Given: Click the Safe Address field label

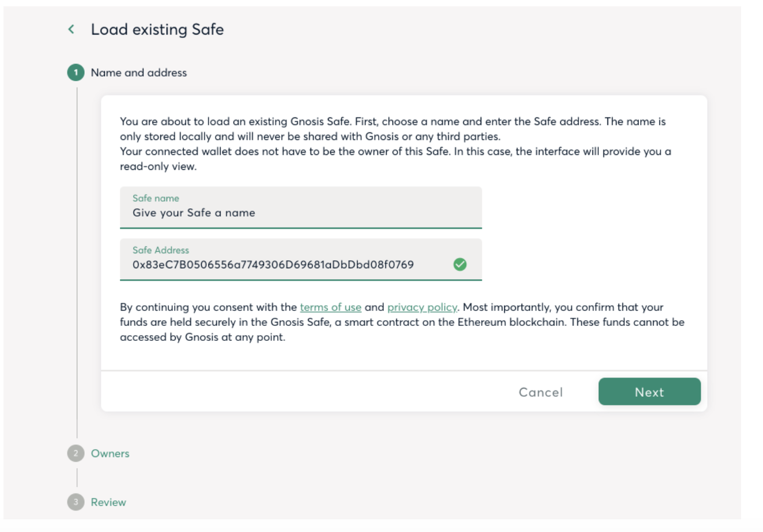Looking at the screenshot, I should coord(161,250).
